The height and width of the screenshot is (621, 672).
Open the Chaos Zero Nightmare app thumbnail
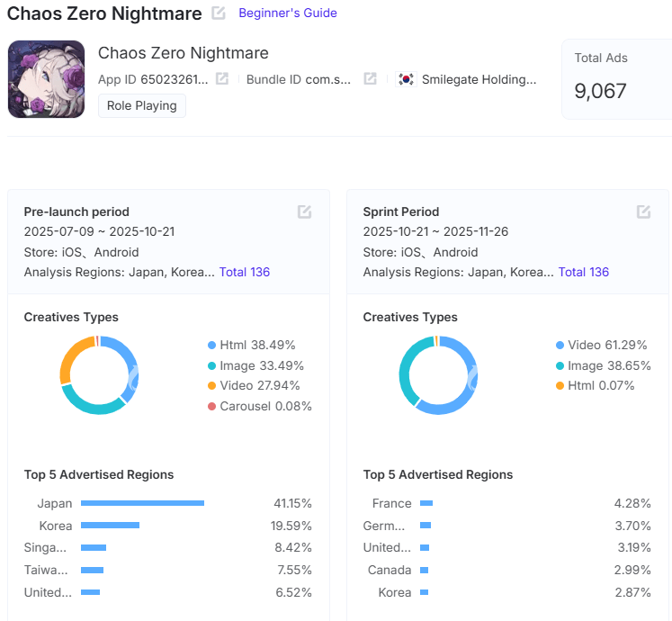(46, 79)
